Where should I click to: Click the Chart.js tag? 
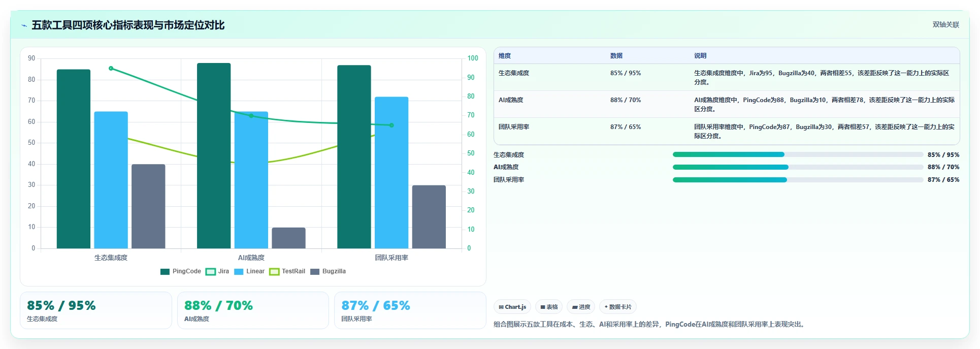coord(512,307)
